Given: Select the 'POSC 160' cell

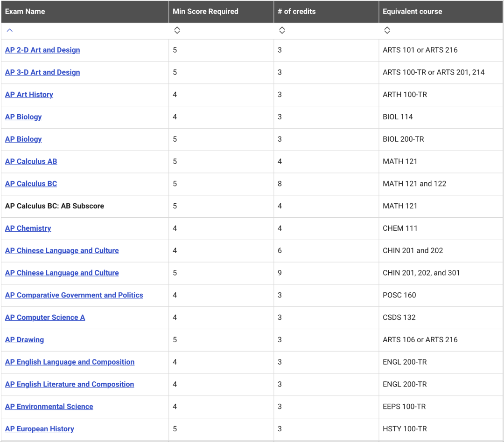Looking at the screenshot, I should 441,295.
